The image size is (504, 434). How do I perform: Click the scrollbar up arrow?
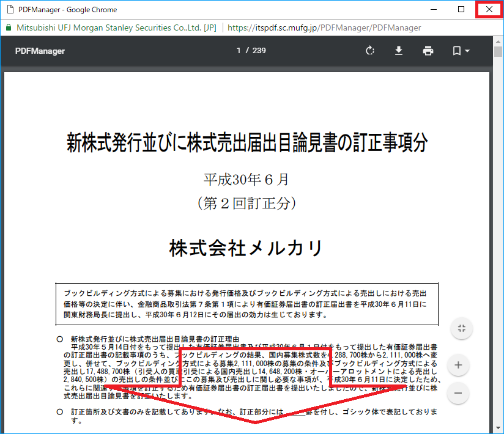pyautogui.click(x=498, y=42)
